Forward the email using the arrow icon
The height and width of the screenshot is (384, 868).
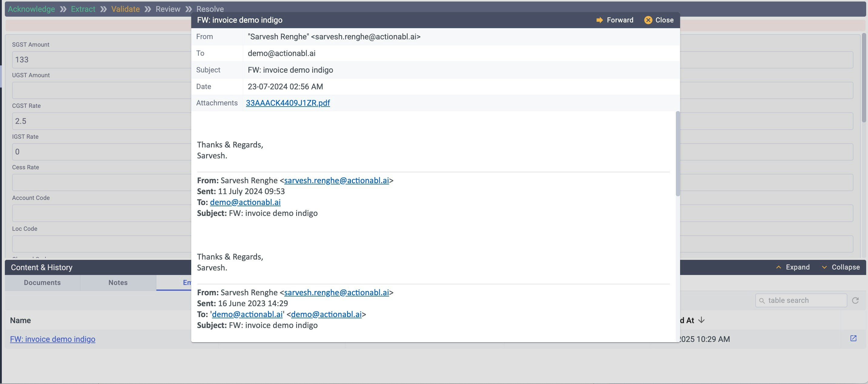(600, 20)
